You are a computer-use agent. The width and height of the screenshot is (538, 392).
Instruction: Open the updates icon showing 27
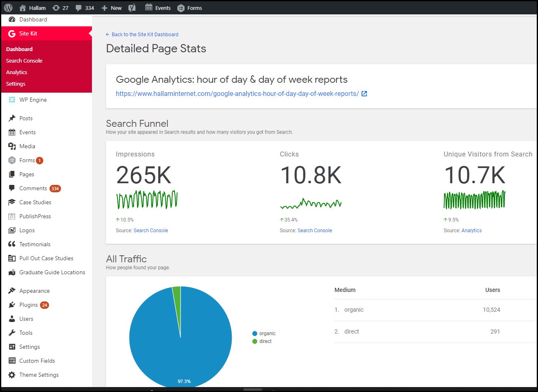click(56, 8)
